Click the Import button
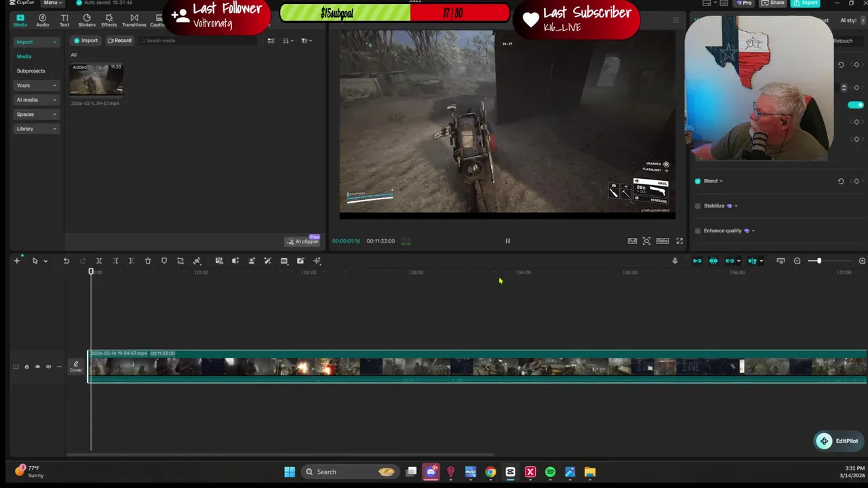Screen dimensions: 868x488 [x=86, y=41]
